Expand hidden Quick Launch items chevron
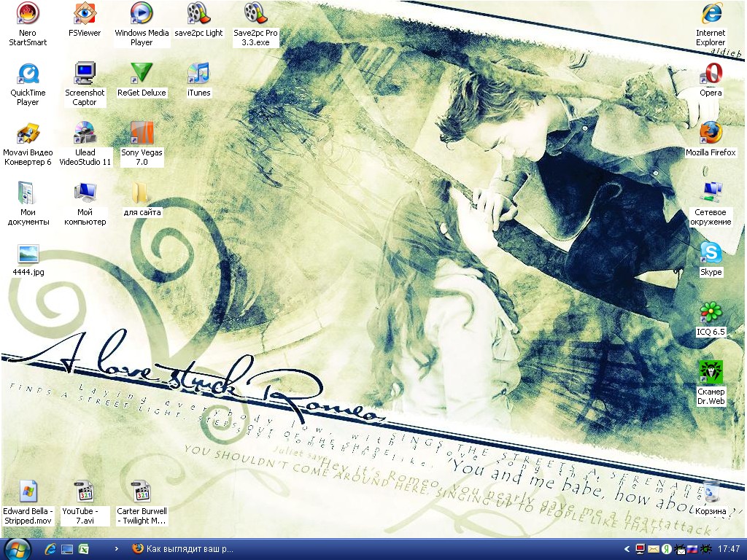 click(116, 549)
